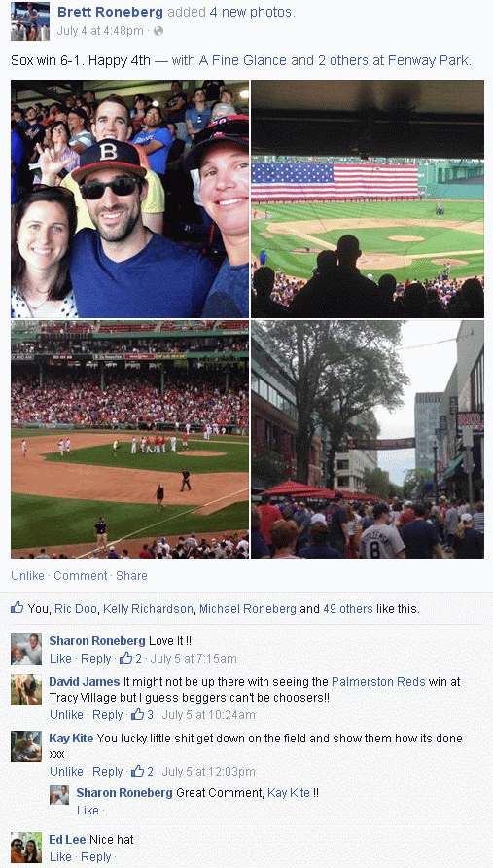Open Ed Lee's avatar thumbnail
The image size is (493, 868).
click(26, 847)
